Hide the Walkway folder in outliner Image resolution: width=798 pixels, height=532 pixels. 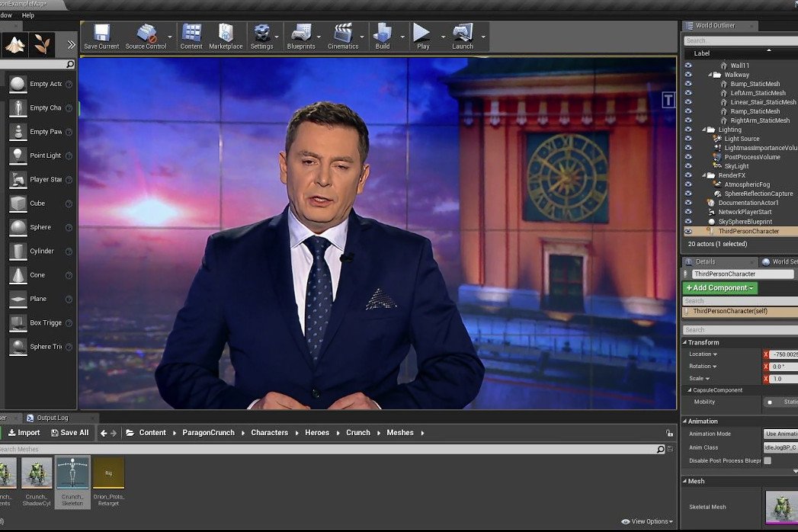tap(688, 75)
